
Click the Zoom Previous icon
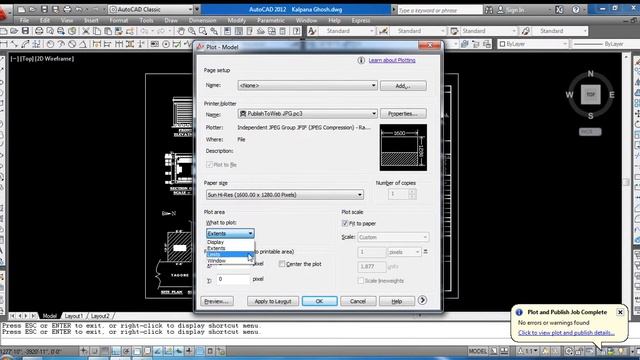pyautogui.click(x=213, y=31)
